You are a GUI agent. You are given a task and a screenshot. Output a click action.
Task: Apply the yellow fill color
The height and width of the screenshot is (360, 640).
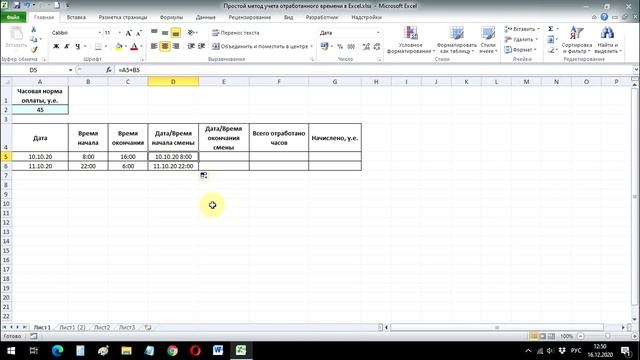(118, 47)
